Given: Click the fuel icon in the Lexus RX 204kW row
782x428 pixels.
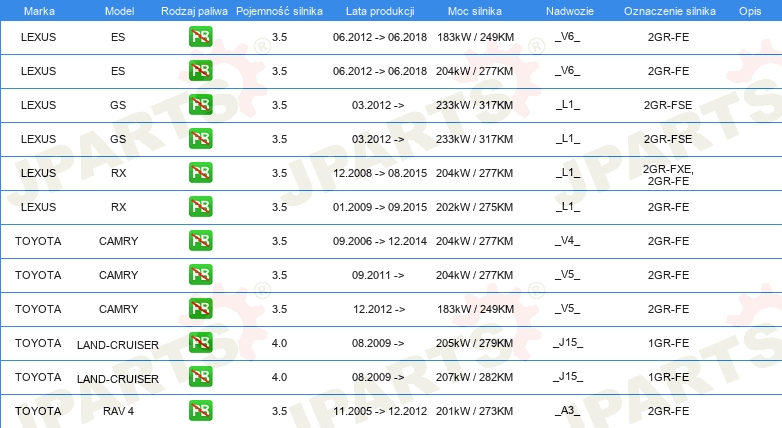Looking at the screenshot, I should [x=200, y=173].
